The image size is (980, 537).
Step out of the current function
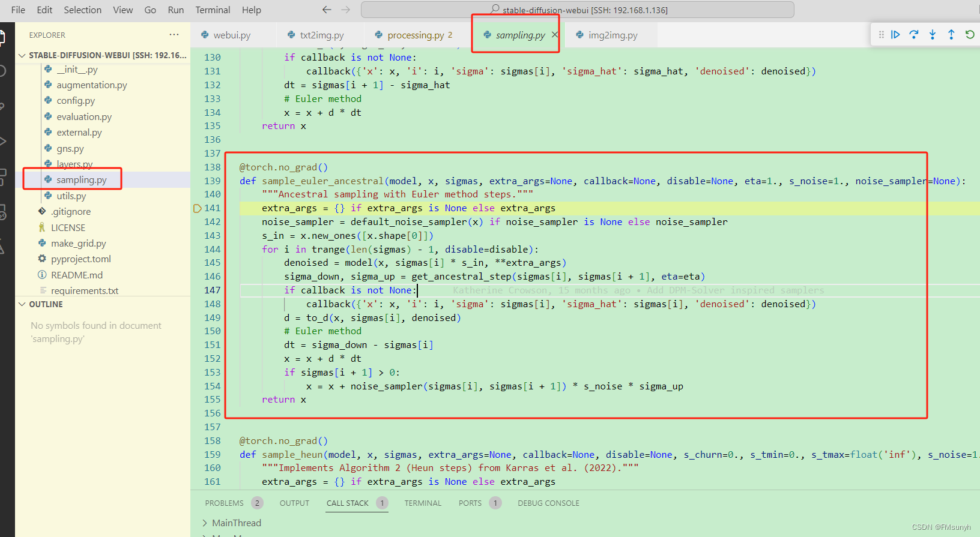point(951,35)
